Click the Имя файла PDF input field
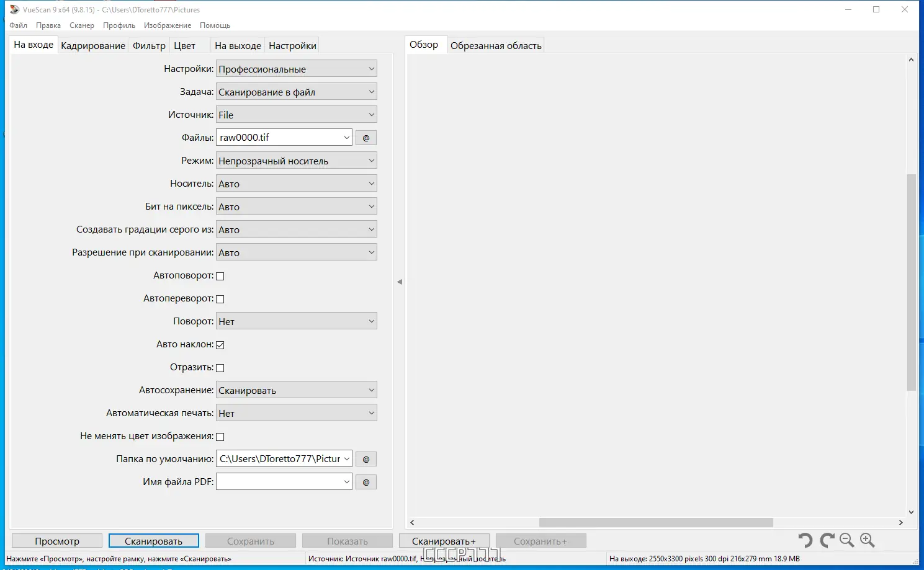924x570 pixels. (284, 482)
